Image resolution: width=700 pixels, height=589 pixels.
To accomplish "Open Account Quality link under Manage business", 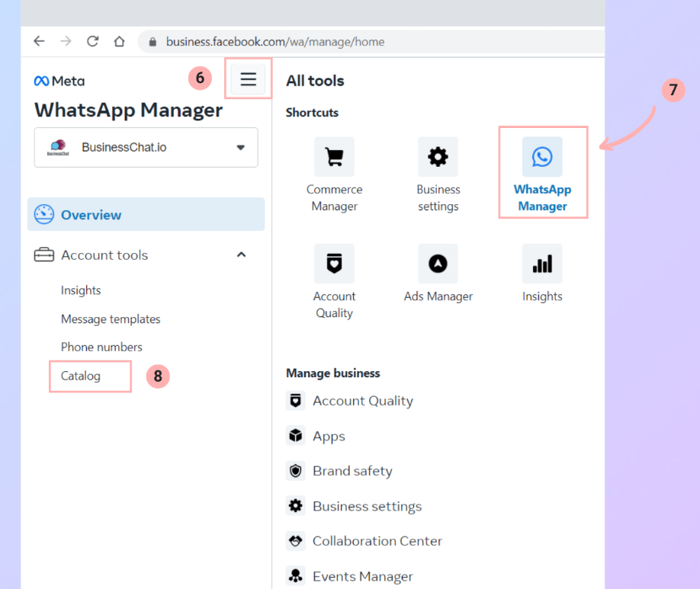I will click(x=363, y=401).
